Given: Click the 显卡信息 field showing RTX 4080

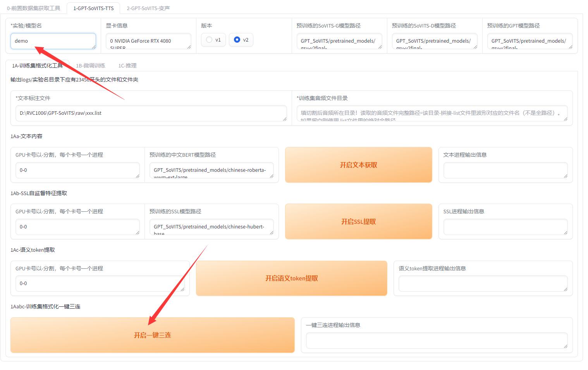Looking at the screenshot, I should click(148, 41).
